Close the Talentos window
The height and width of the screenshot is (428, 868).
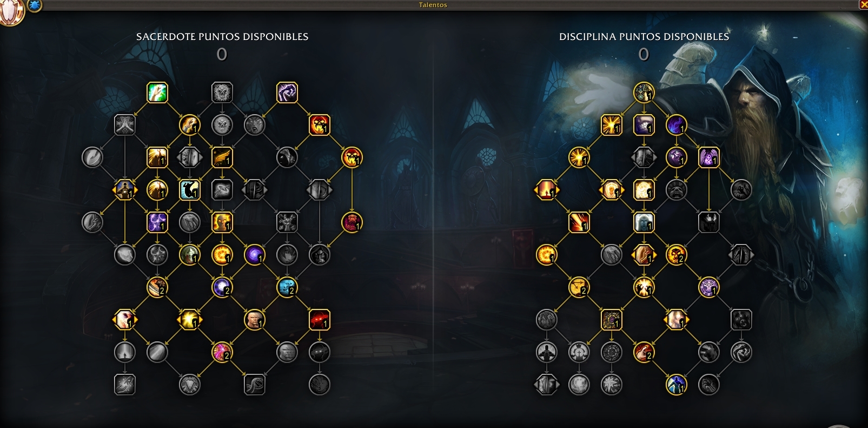pos(863,5)
